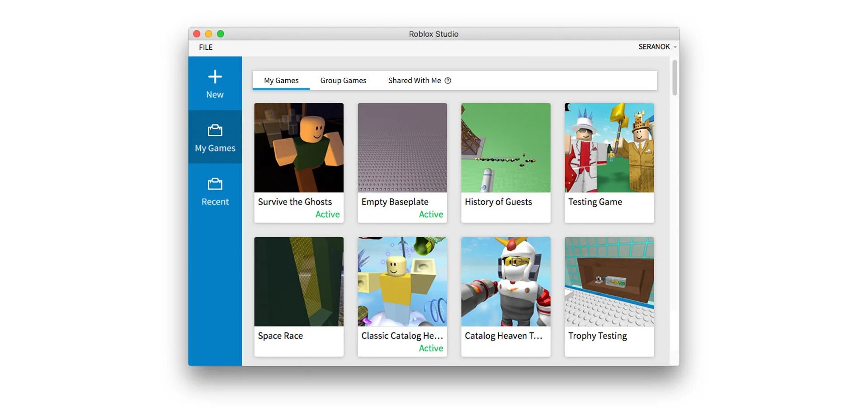Open the Catalog Heaven T... thumbnail
The width and height of the screenshot is (868, 414).
506,281
